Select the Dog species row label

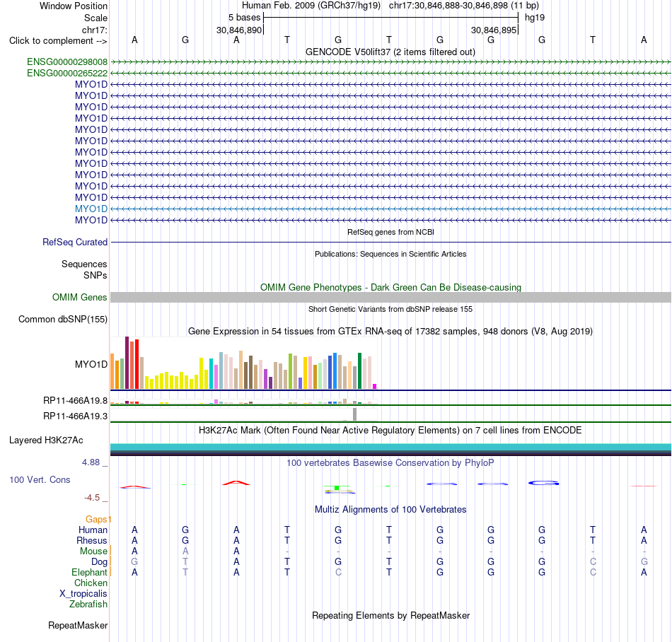[x=99, y=562]
